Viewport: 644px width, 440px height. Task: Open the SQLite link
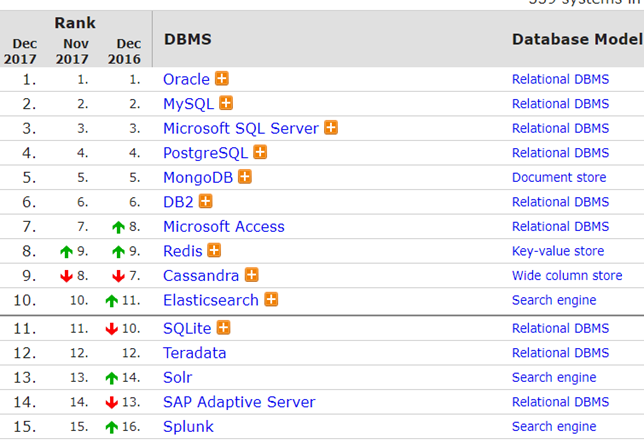coord(187,328)
